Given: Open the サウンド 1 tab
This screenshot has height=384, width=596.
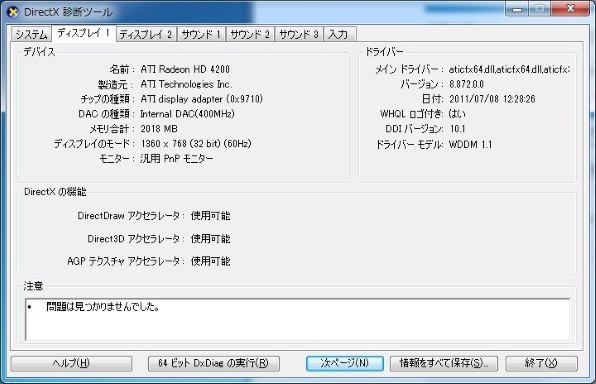Looking at the screenshot, I should tap(201, 35).
